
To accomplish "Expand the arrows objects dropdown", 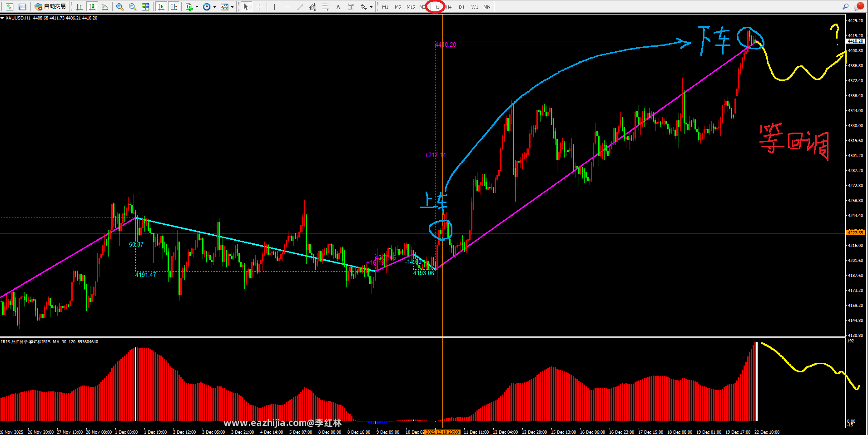I will click(371, 7).
